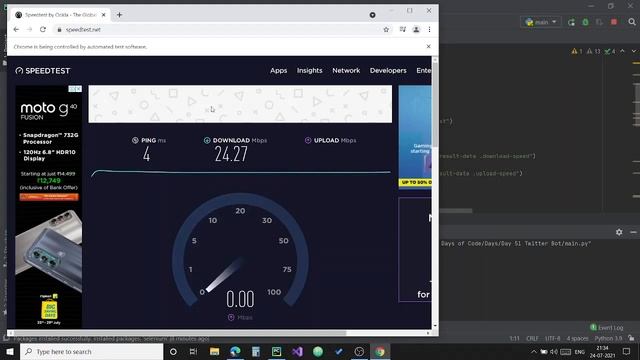
Task: Click the orange button in the moto ad
Action: 49,197
